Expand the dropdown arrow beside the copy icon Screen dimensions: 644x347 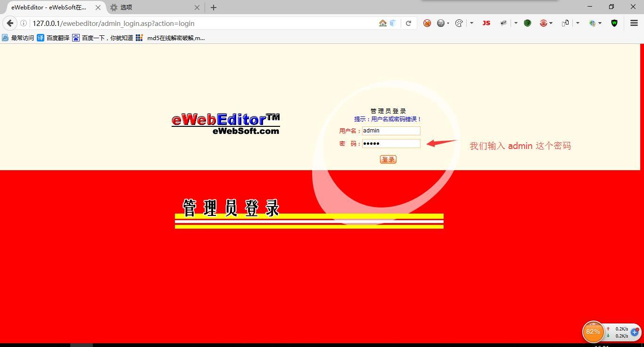pos(578,23)
